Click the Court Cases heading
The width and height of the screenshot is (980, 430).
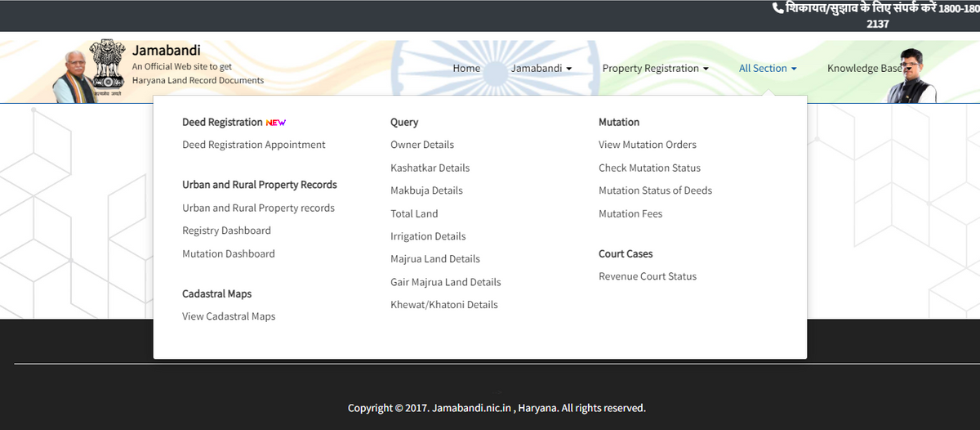(x=626, y=253)
